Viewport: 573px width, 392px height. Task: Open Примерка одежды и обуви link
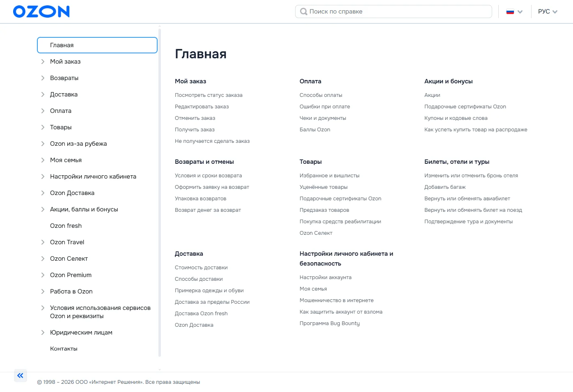point(209,291)
